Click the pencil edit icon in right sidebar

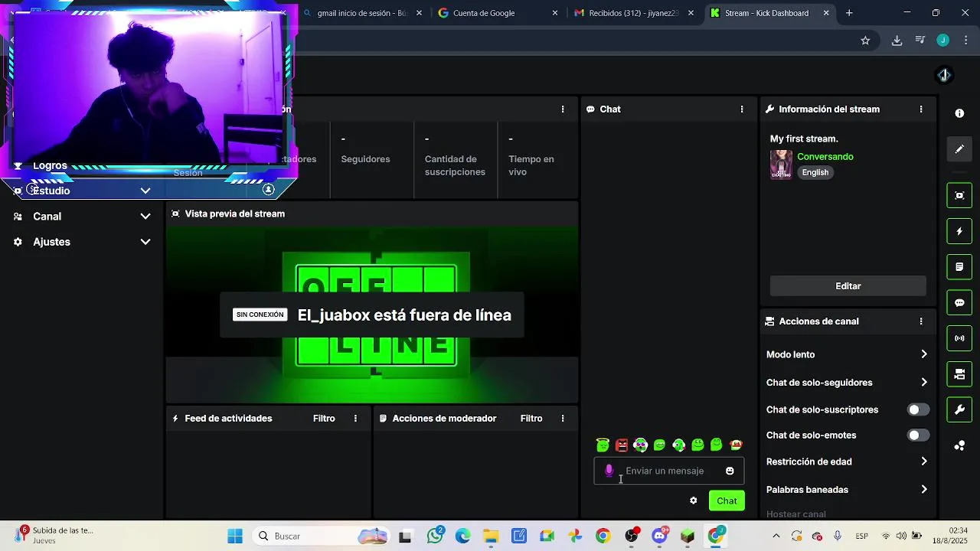pyautogui.click(x=959, y=149)
